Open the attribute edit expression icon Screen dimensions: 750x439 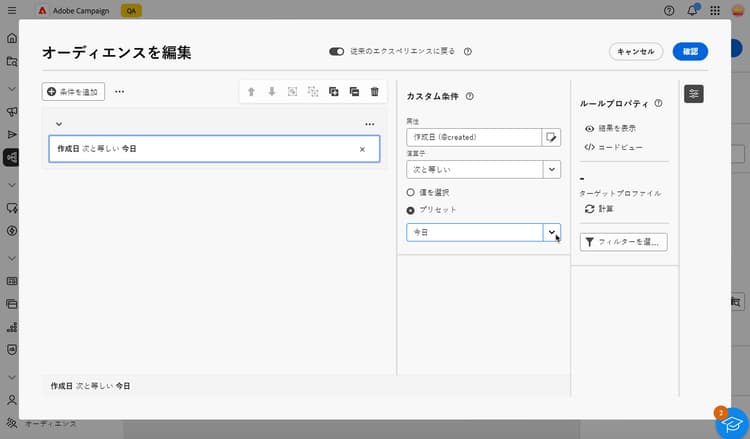(551, 137)
